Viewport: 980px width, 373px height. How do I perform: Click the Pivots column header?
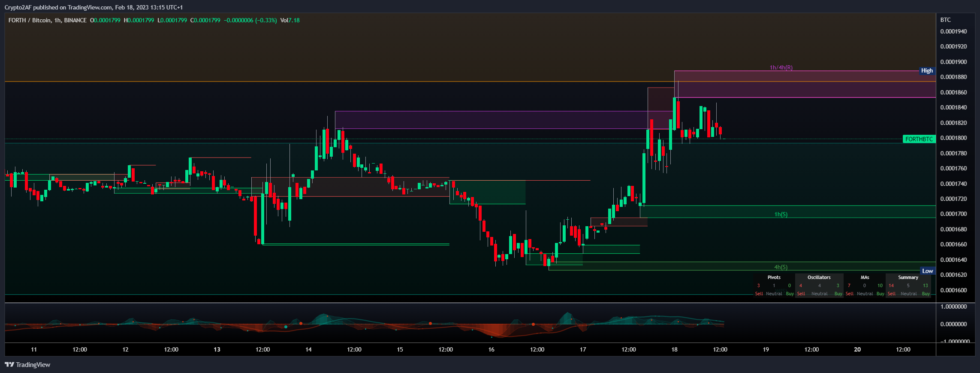tap(774, 277)
